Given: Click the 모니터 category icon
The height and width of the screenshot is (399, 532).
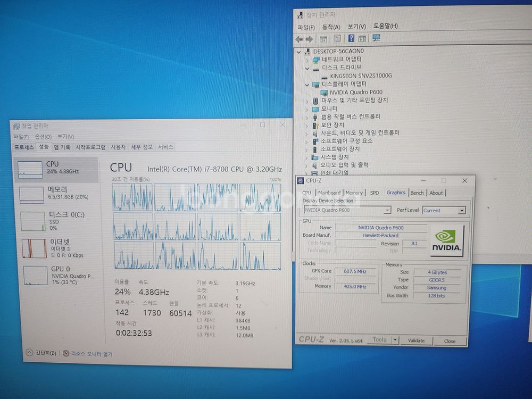Looking at the screenshot, I should pos(315,109).
